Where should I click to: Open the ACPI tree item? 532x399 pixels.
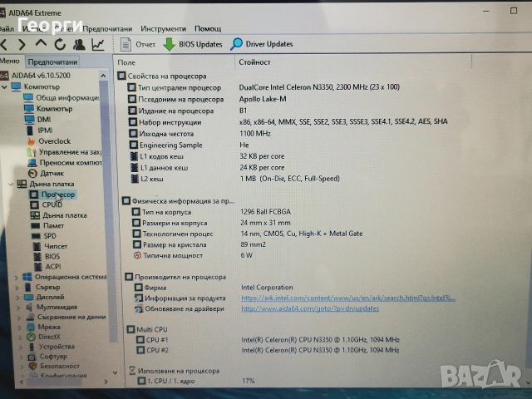click(x=53, y=267)
